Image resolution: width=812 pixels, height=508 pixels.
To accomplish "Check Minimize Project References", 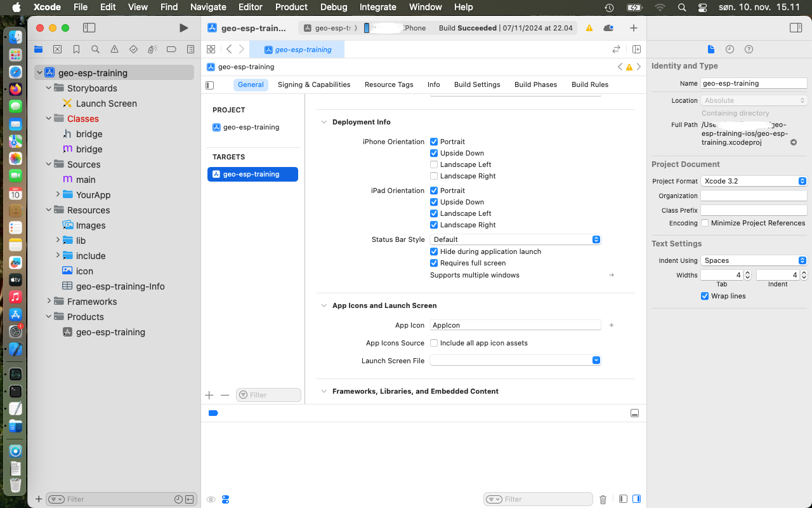I will coord(705,223).
